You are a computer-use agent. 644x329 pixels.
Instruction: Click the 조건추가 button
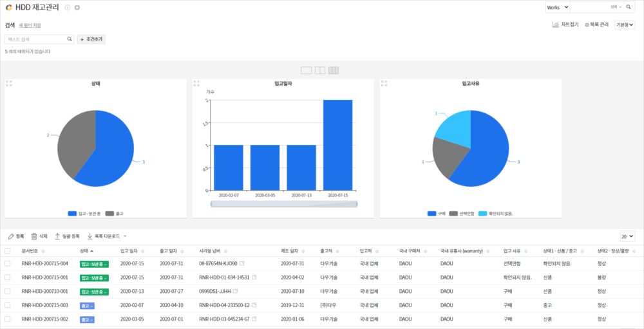pyautogui.click(x=91, y=39)
